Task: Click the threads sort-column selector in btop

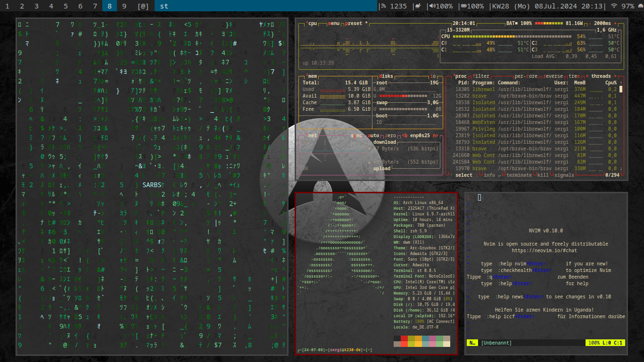Action: [x=601, y=76]
